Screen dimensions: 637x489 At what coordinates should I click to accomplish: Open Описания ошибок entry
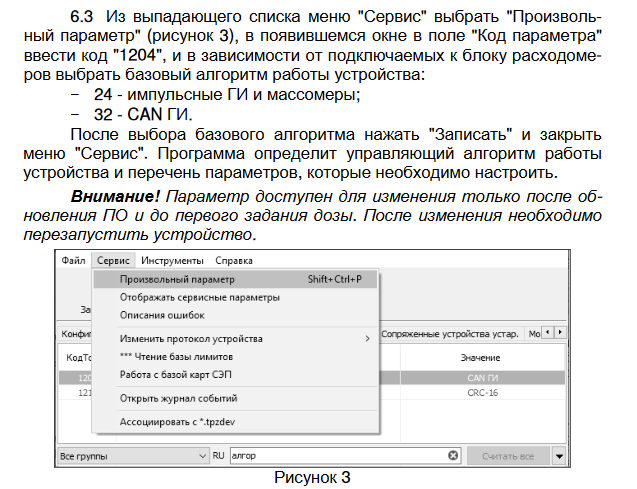(x=235, y=315)
